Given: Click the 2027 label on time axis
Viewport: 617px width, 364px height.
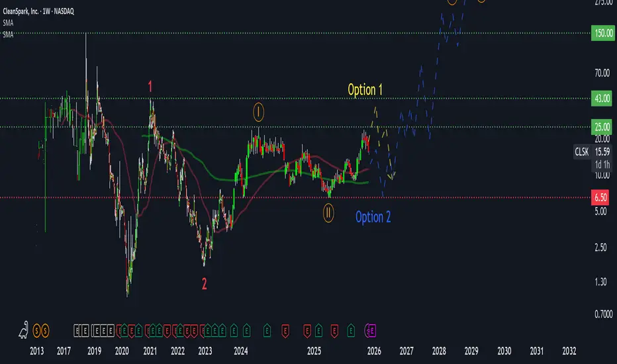Looking at the screenshot, I should (x=406, y=351).
